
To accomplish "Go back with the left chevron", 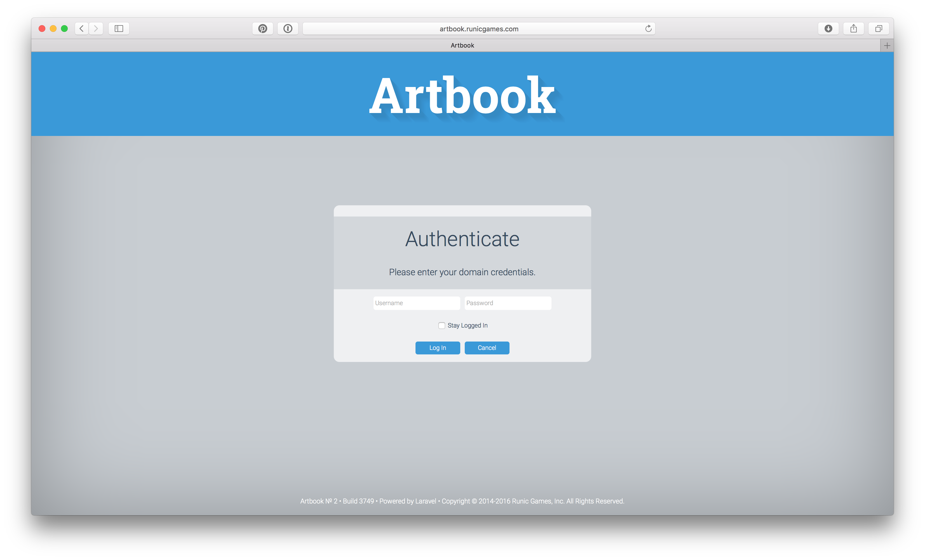I will pos(81,29).
